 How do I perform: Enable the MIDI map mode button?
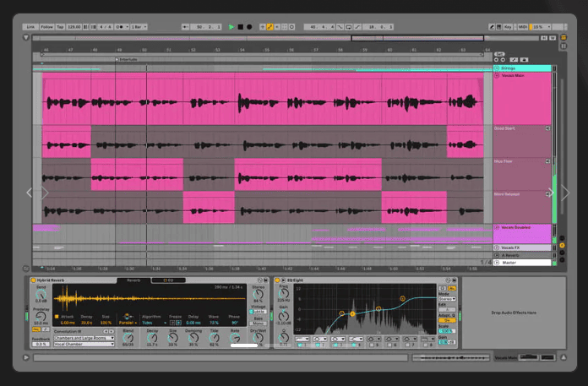coord(523,27)
